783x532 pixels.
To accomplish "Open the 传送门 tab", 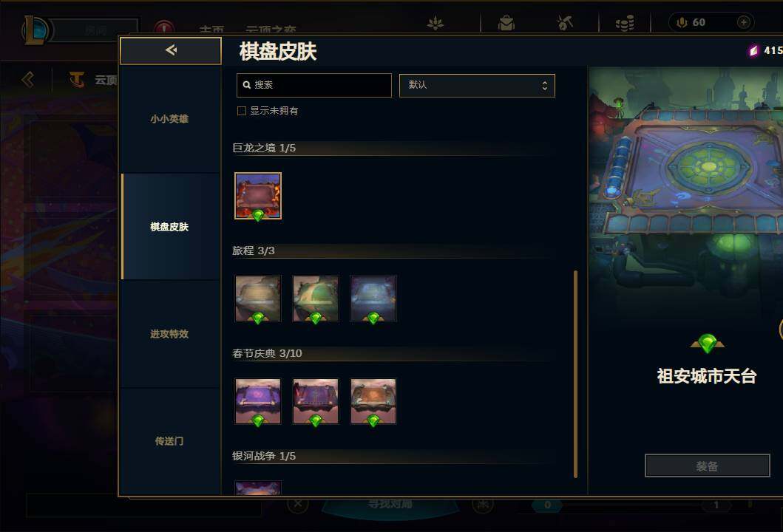I will tap(169, 441).
